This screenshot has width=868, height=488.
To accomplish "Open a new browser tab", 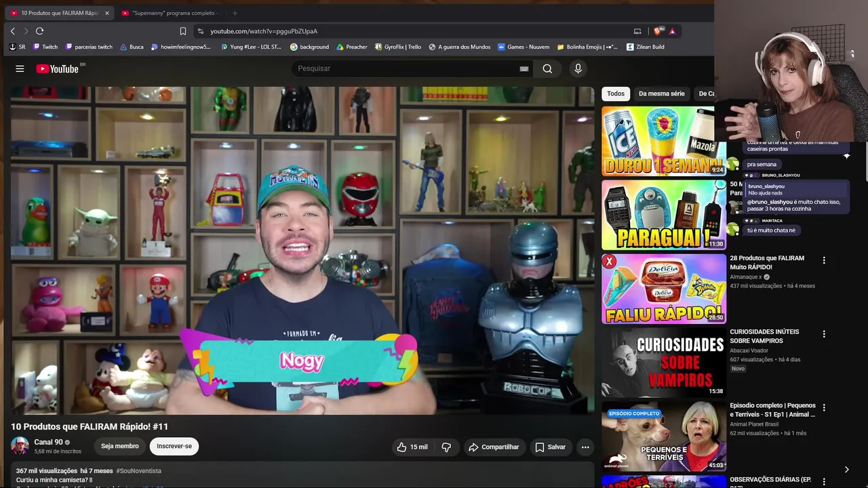I will (235, 13).
